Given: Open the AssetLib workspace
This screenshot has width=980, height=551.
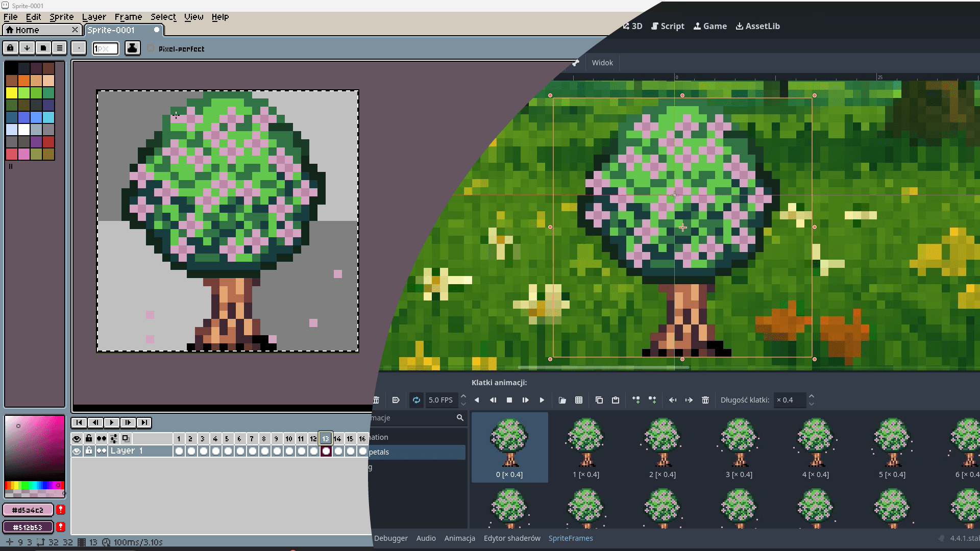Looking at the screenshot, I should coord(757,26).
